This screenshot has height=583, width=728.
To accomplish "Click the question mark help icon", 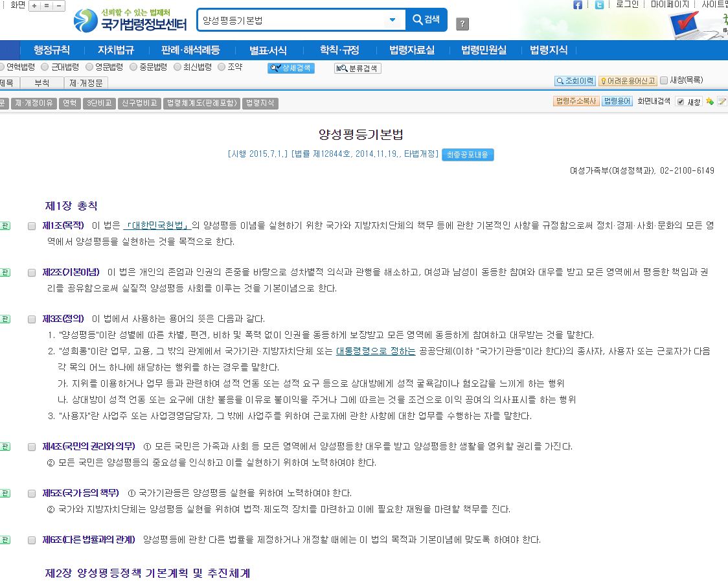I will click(462, 25).
